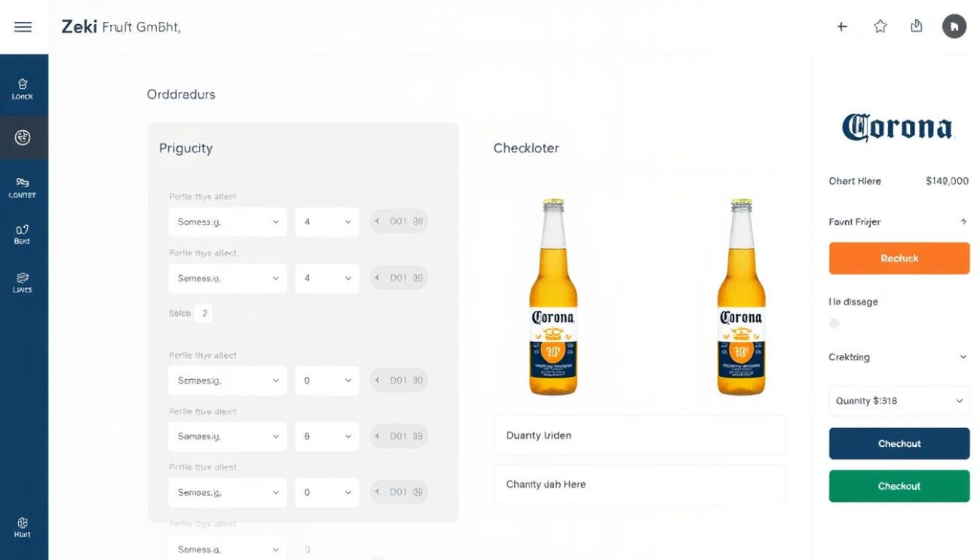Select the highlighted circular sidebar icon
Screen dimensions: 980x560
[x=23, y=137]
